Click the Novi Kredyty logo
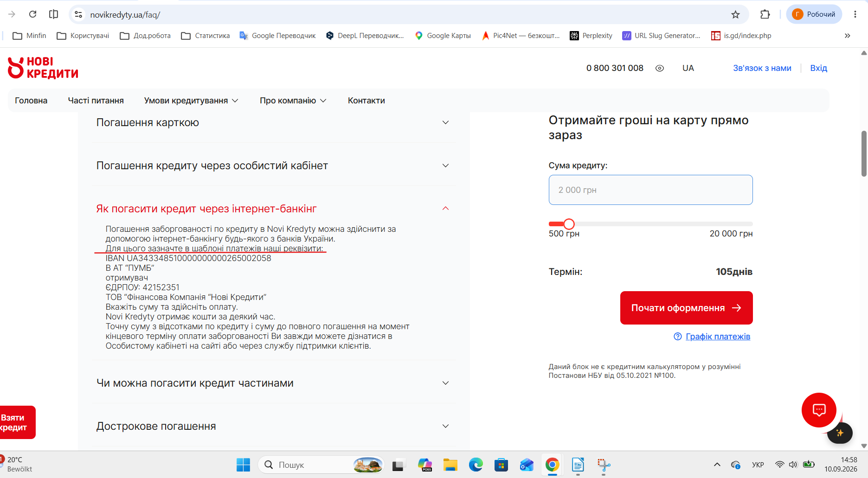868x478 pixels. point(43,68)
